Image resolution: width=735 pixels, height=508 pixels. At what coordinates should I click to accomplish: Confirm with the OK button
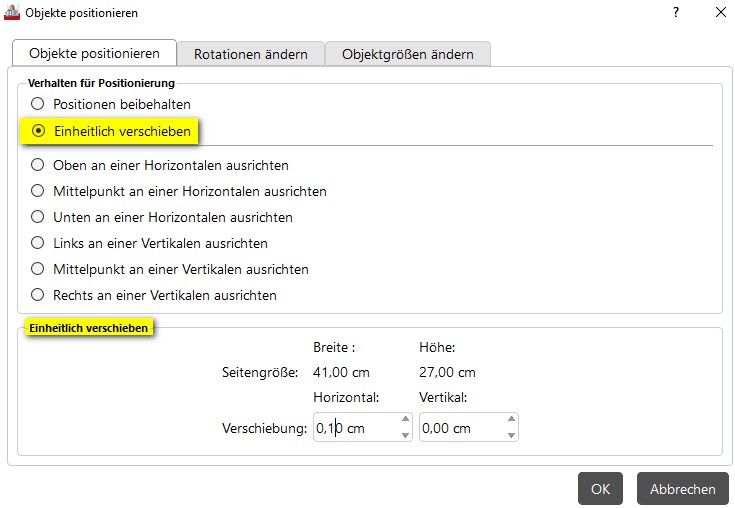600,489
